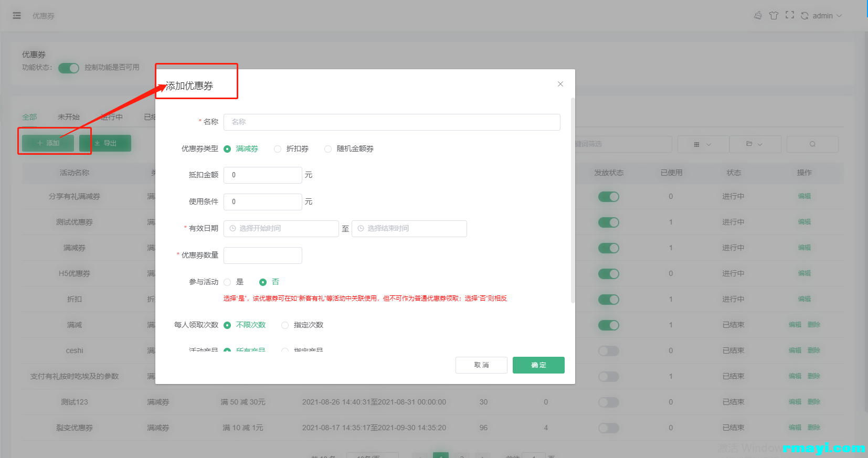Click the clock icon in 选择结束时间

click(x=361, y=229)
